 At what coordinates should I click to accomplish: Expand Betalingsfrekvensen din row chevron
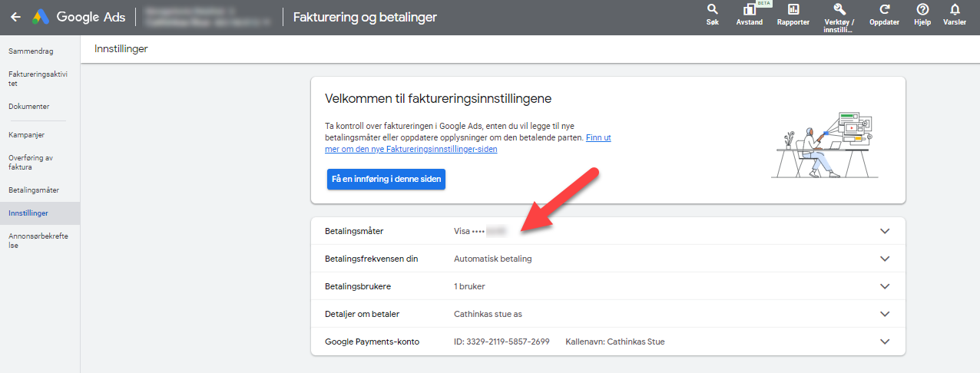pos(885,259)
